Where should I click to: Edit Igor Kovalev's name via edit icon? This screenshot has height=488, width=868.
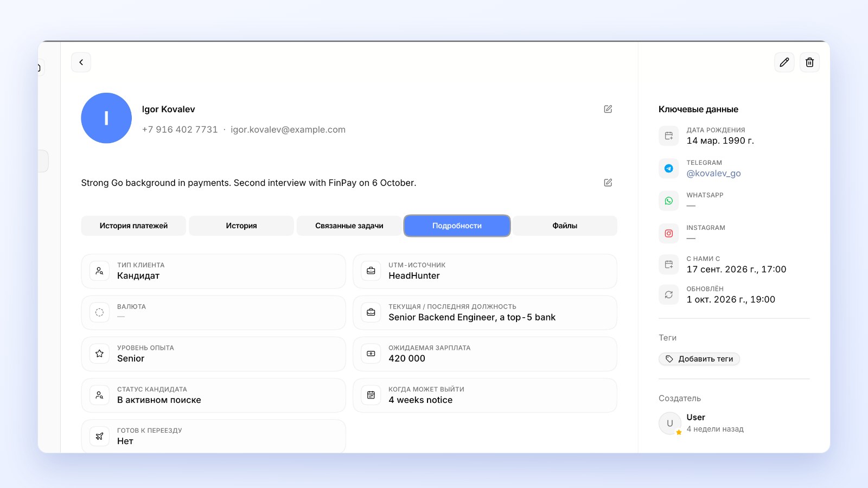608,109
